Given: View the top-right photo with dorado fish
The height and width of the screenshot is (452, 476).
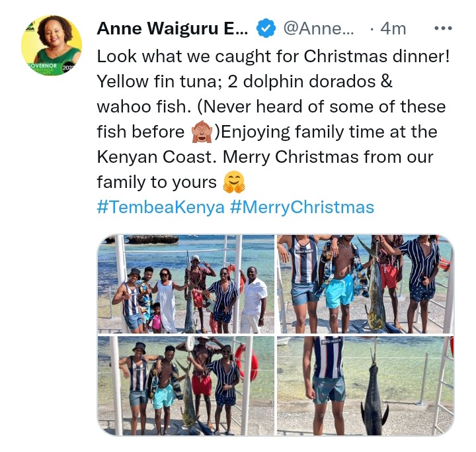Looking at the screenshot, I should coord(365,283).
